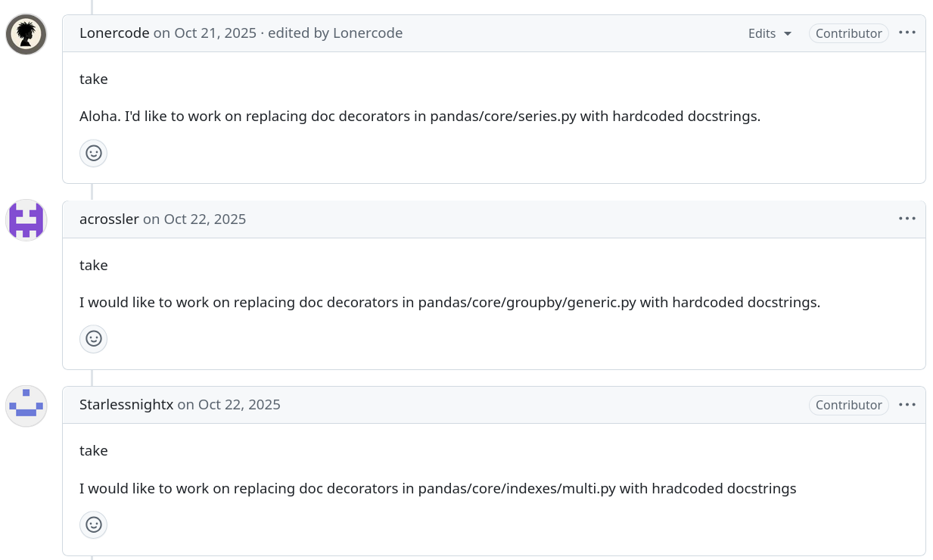933x560 pixels.
Task: Open options menu on Starlessnightx's comment
Action: [907, 405]
